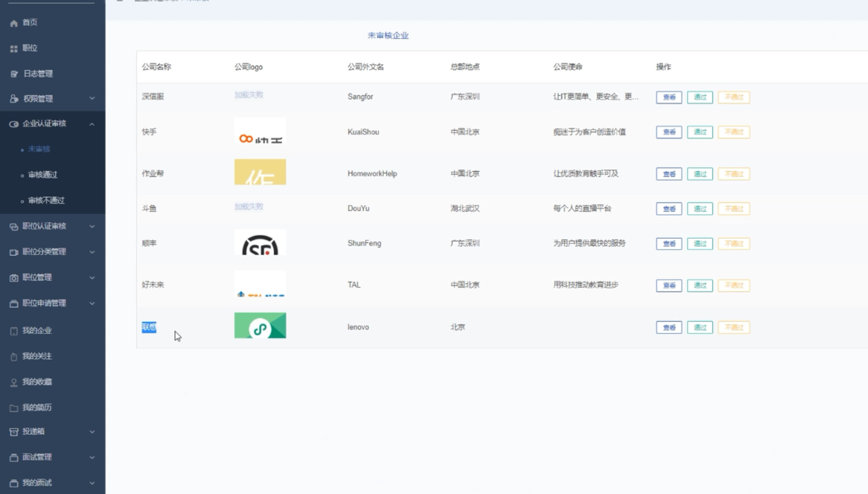
Task: Click the ShunFeng logo thumbnail
Action: pos(260,243)
